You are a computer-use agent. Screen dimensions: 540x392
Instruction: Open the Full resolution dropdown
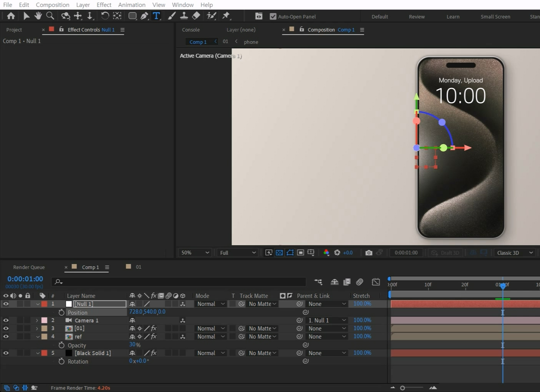tap(238, 252)
